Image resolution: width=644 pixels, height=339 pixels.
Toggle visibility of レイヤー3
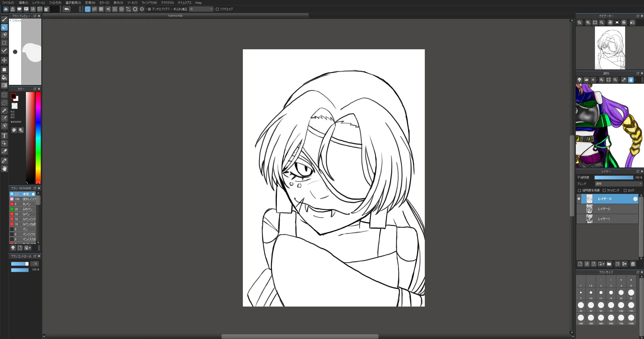579,199
